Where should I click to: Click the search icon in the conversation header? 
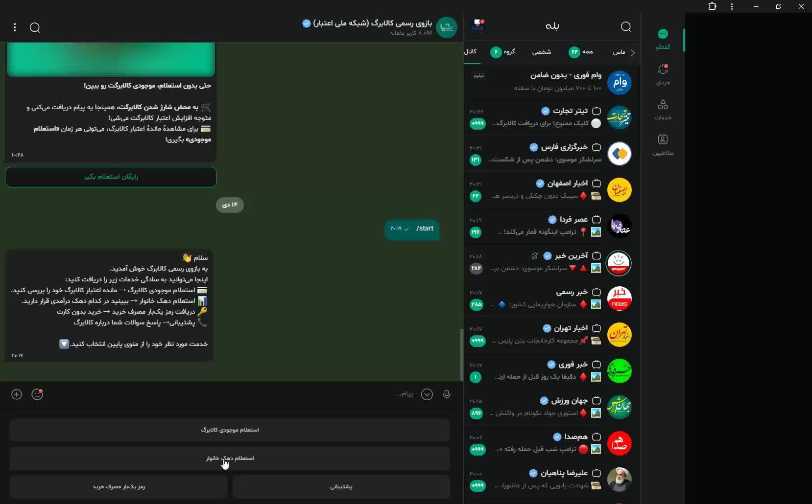pos(35,27)
